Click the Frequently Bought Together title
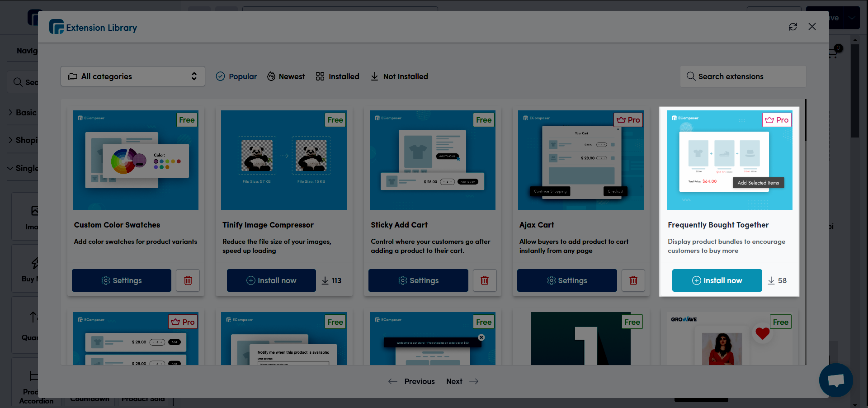Image resolution: width=868 pixels, height=408 pixels. click(x=718, y=225)
